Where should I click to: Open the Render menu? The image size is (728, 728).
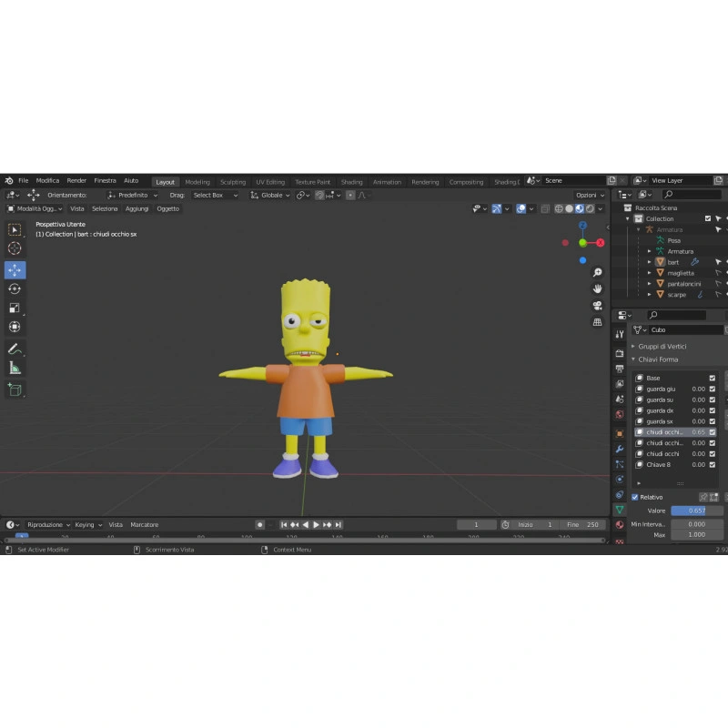[x=76, y=180]
